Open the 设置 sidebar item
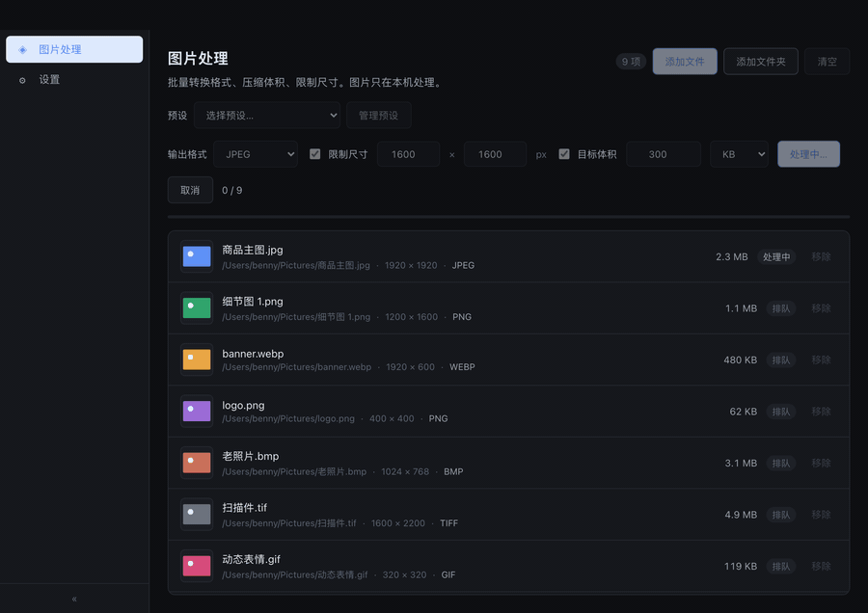Screen dimensions: 868x613 [74, 80]
